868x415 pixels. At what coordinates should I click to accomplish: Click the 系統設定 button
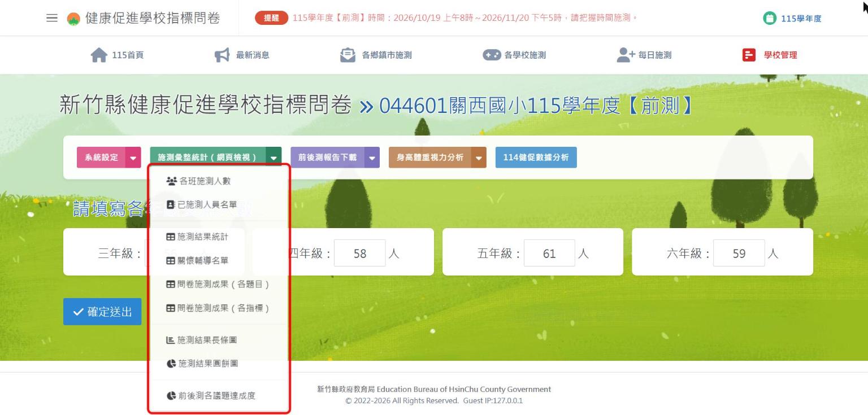click(102, 158)
